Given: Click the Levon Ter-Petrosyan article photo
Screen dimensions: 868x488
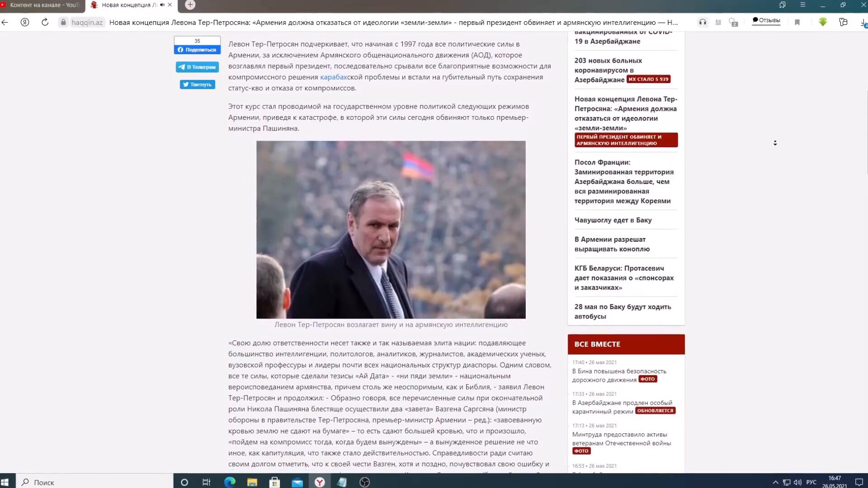Looking at the screenshot, I should [x=391, y=230].
